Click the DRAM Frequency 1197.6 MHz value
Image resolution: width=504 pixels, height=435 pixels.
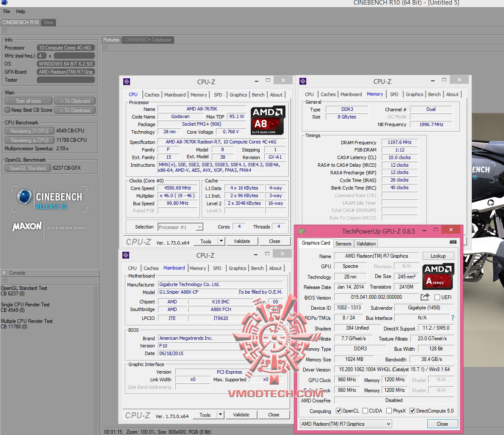[399, 142]
